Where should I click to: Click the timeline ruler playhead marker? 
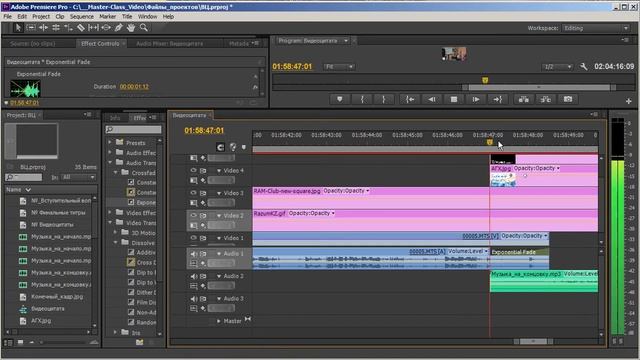click(x=489, y=142)
